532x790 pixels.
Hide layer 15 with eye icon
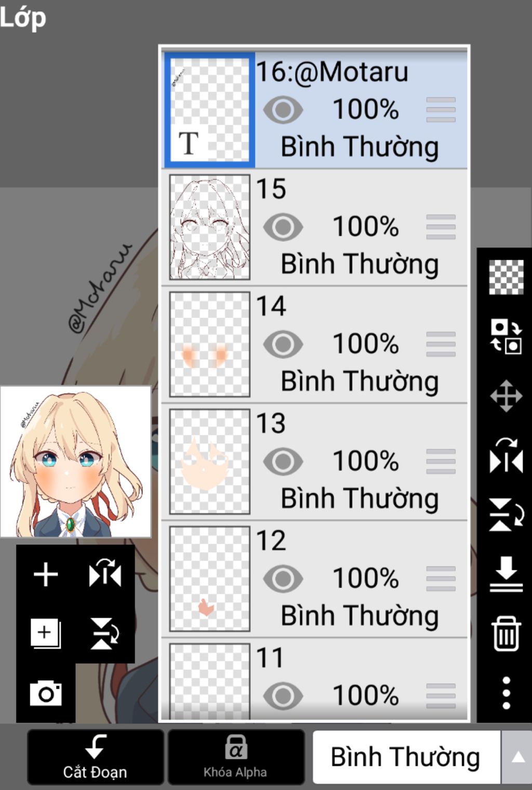[x=283, y=227]
